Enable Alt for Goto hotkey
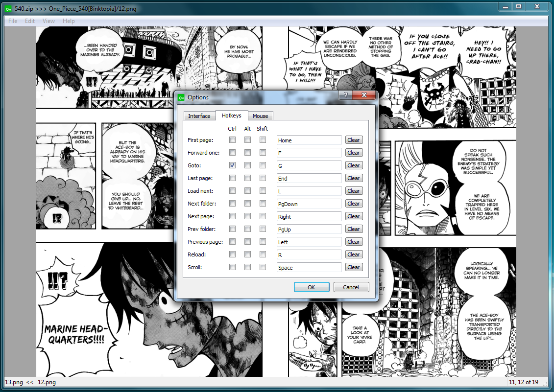 point(248,165)
